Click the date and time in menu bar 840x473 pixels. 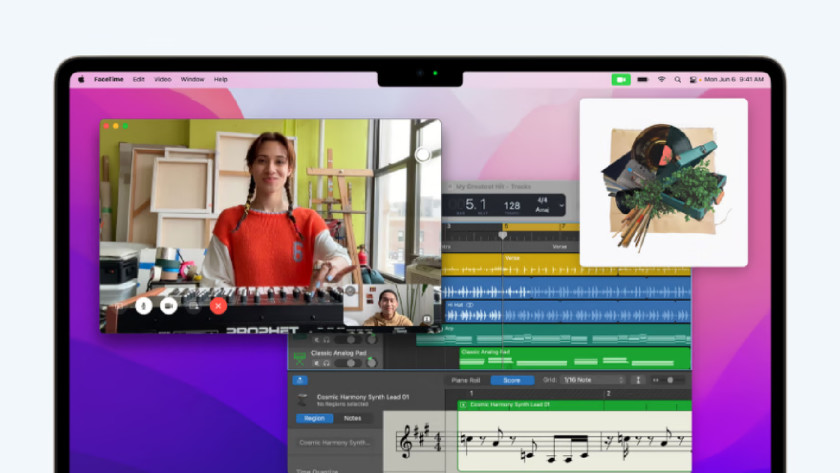734,79
